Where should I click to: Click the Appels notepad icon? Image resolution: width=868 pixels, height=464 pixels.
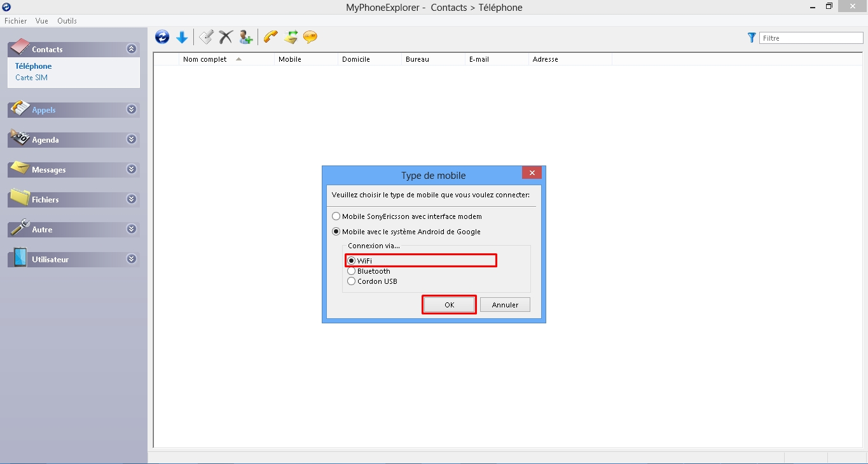tap(20, 108)
